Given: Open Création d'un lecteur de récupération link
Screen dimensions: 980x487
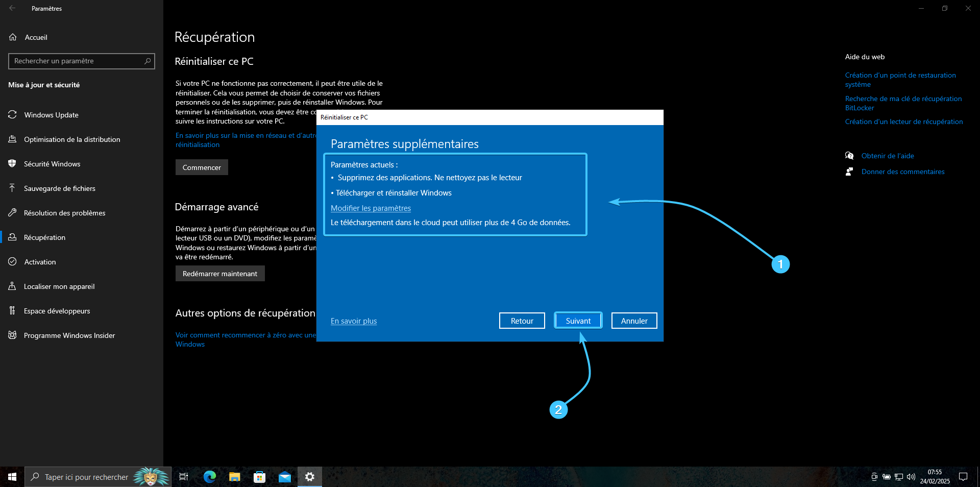Looking at the screenshot, I should click(904, 121).
